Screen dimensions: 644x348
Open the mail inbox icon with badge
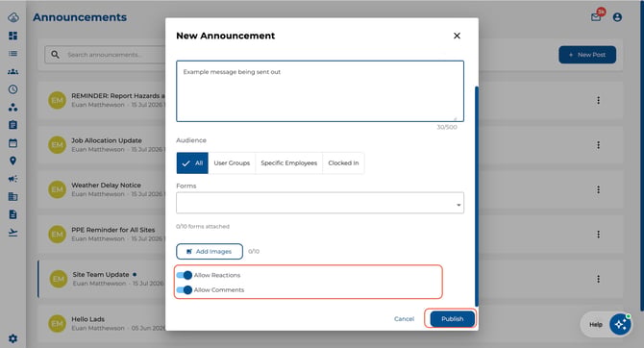pyautogui.click(x=597, y=16)
